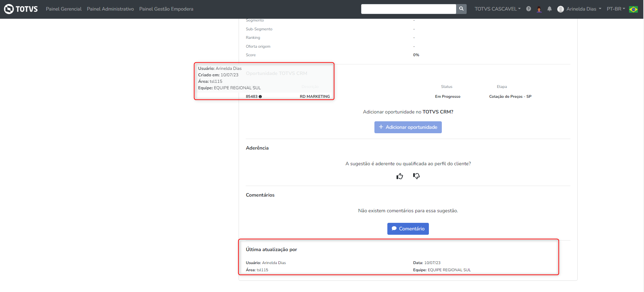Click the TOTVS logo
644x292 pixels.
pyautogui.click(x=21, y=9)
